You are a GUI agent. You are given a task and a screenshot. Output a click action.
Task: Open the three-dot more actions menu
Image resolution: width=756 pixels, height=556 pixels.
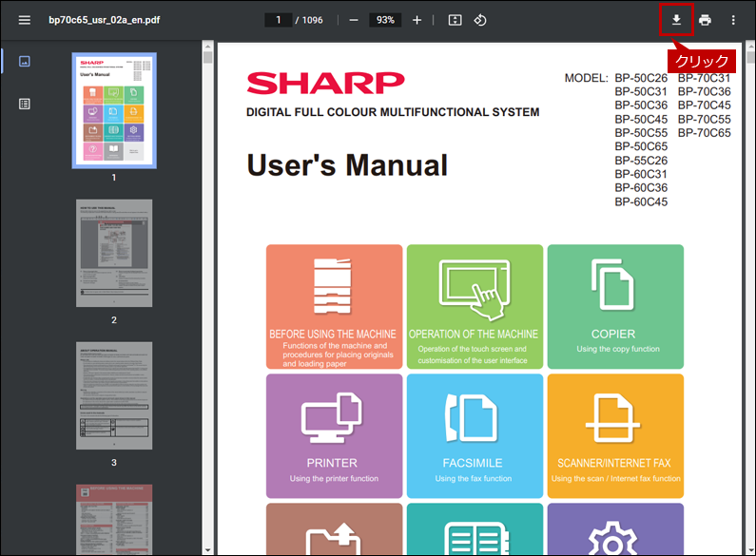pyautogui.click(x=733, y=20)
